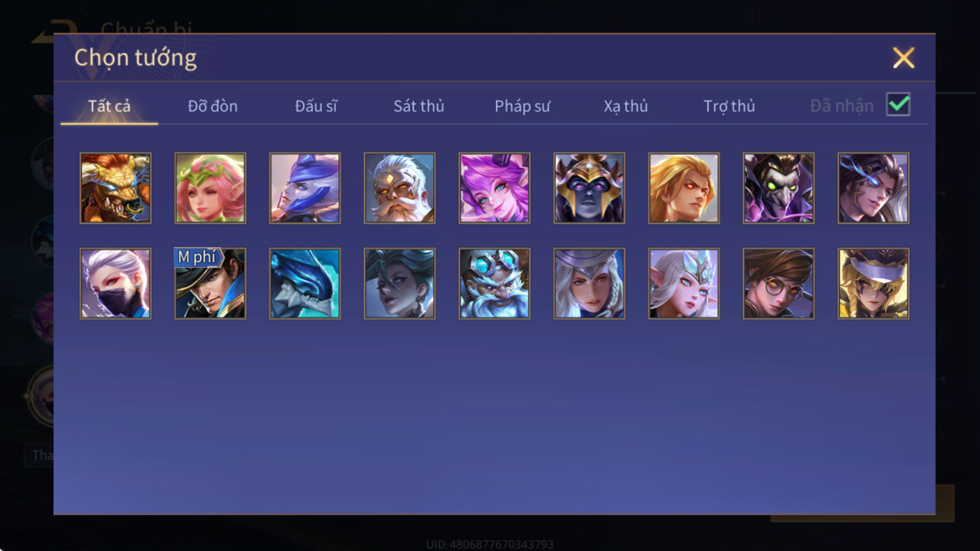Pick the dark gold-helmeted hero with purple eyes

click(589, 188)
